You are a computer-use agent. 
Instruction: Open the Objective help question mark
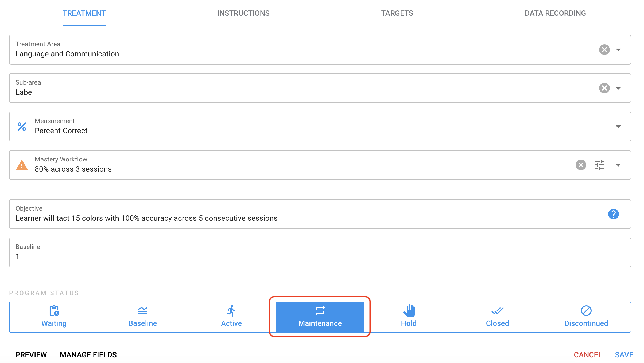coord(613,214)
